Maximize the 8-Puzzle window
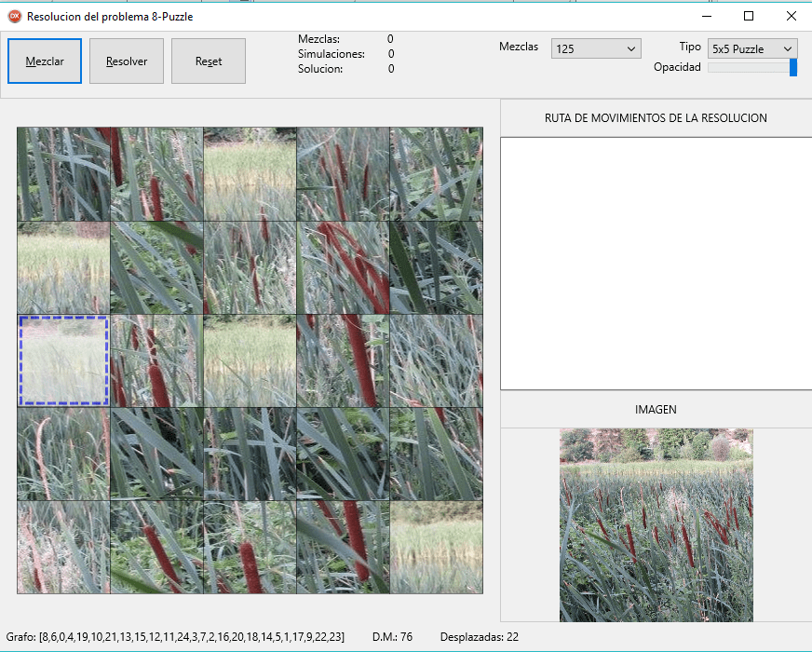Viewport: 812px width, 652px height. pyautogui.click(x=749, y=17)
